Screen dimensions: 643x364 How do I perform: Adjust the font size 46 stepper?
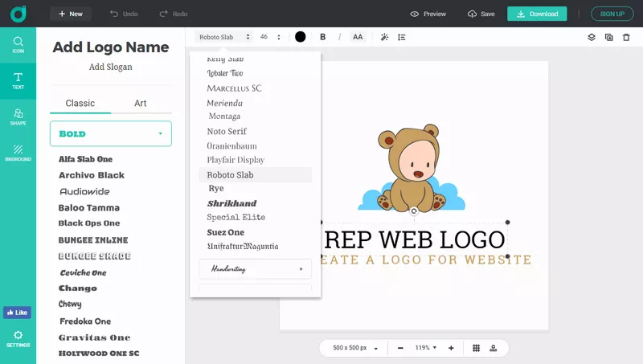(279, 37)
